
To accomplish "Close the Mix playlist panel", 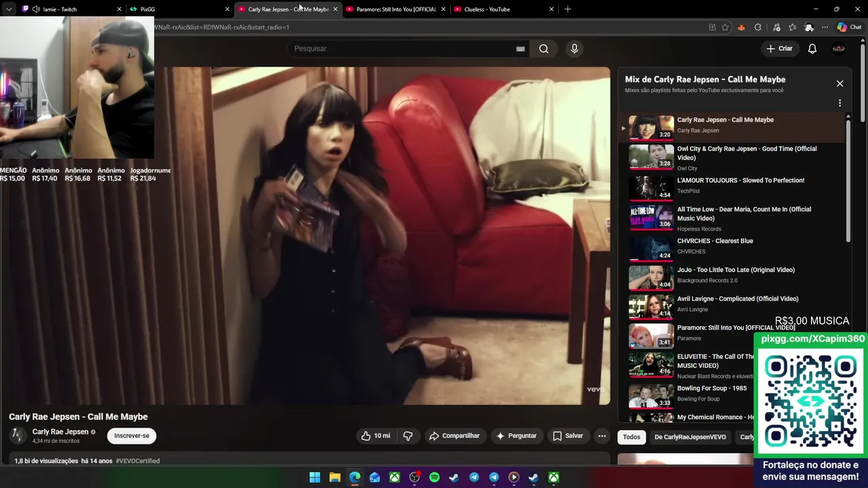I will (840, 83).
